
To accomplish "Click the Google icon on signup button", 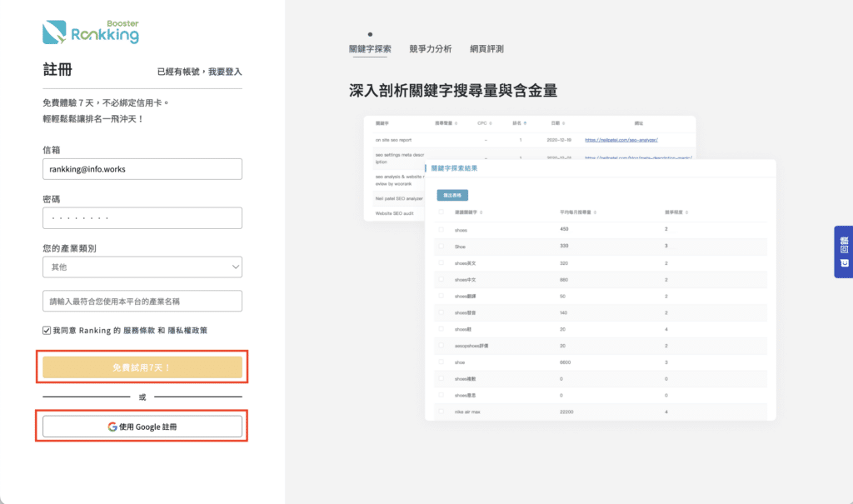I will click(x=112, y=427).
